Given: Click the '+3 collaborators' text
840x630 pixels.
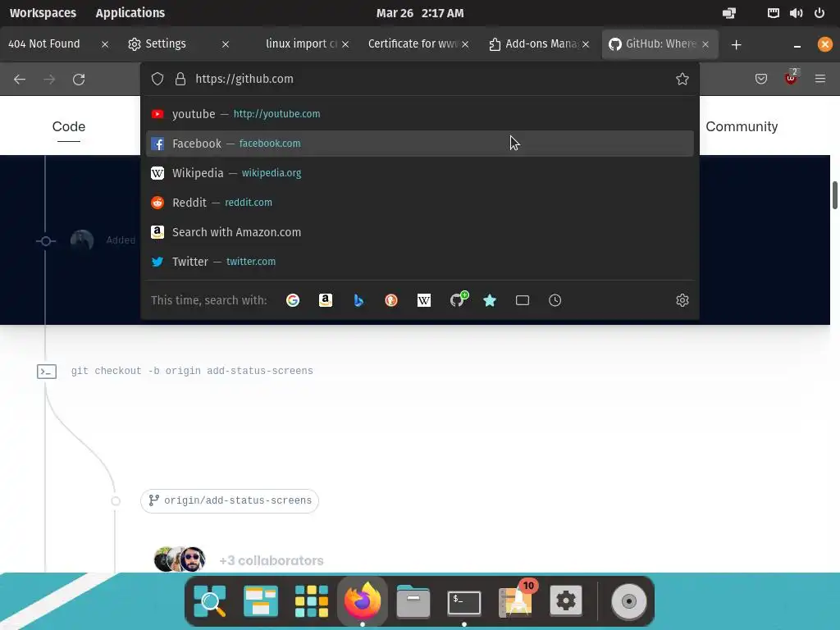Looking at the screenshot, I should [272, 561].
